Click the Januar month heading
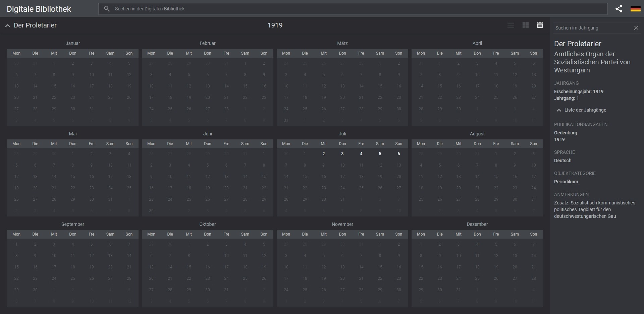Image resolution: width=644 pixels, height=314 pixels. coord(73,43)
